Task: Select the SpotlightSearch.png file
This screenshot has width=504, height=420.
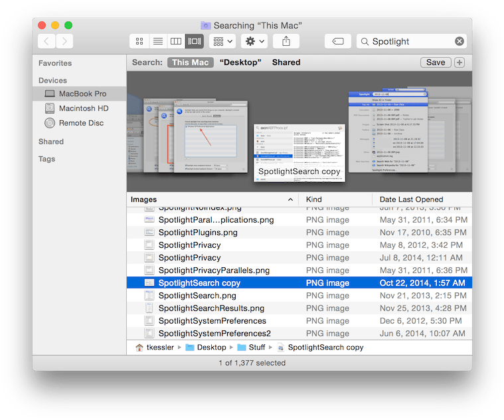Action: 299,296
